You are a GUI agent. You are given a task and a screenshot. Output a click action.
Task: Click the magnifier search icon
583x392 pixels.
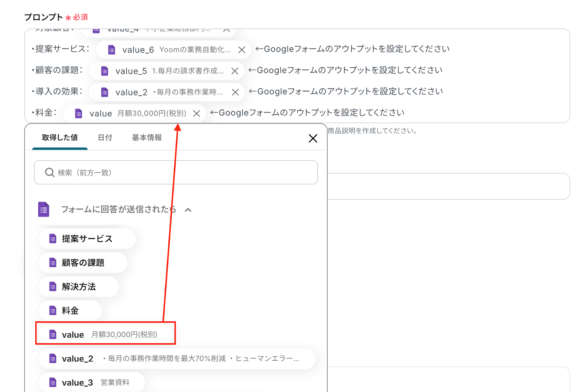(x=50, y=172)
